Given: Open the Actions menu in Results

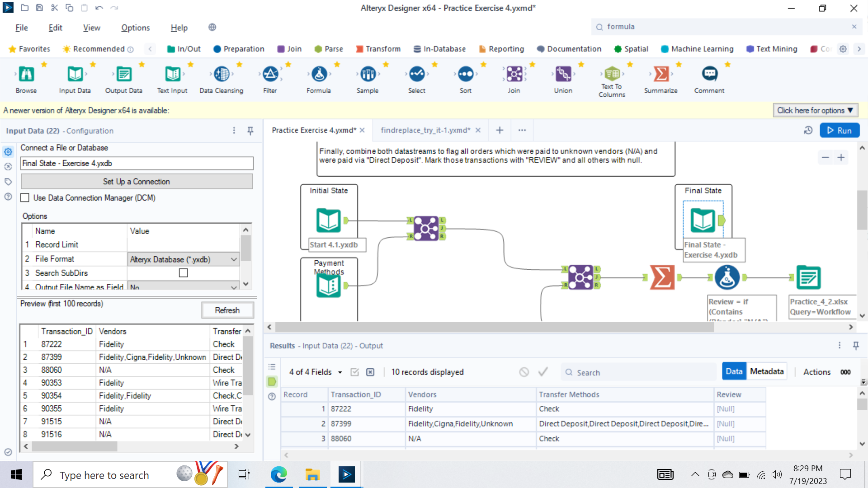Looking at the screenshot, I should point(816,372).
